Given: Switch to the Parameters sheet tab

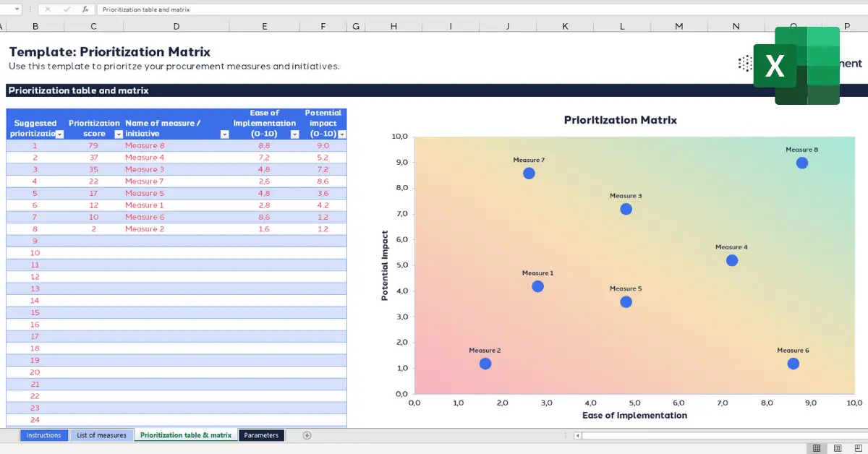Looking at the screenshot, I should 261,434.
